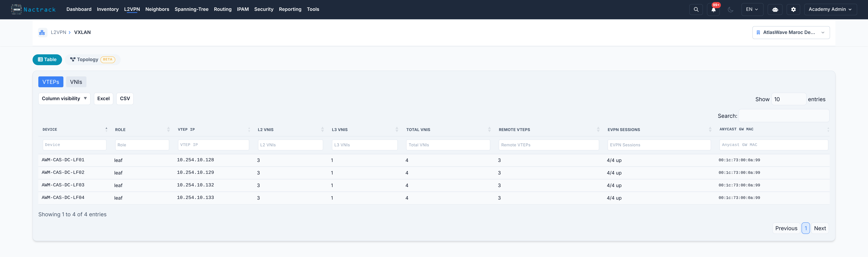Open notifications bell with 99+ badge
This screenshot has height=257, width=868.
point(713,10)
